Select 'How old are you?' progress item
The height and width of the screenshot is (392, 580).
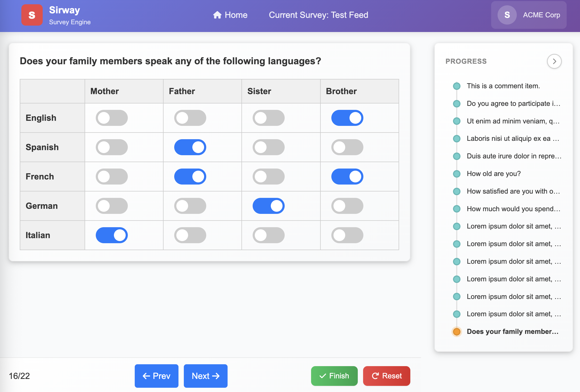pos(493,173)
